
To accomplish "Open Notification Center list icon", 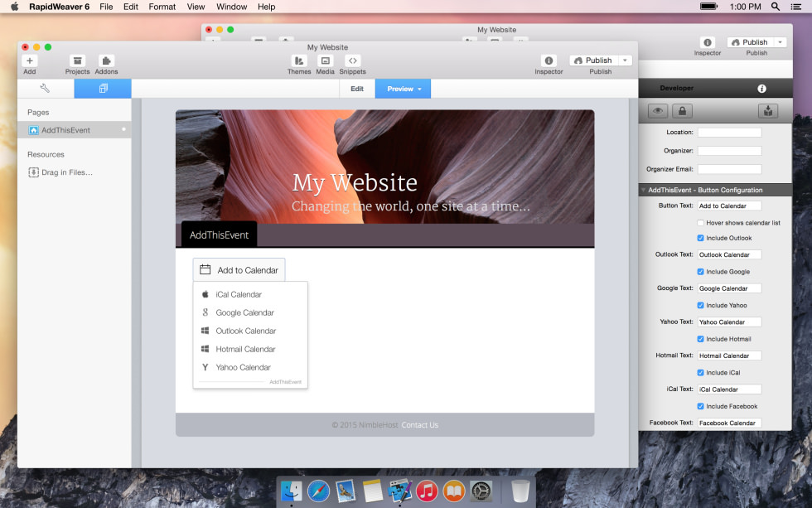I will pyautogui.click(x=796, y=7).
